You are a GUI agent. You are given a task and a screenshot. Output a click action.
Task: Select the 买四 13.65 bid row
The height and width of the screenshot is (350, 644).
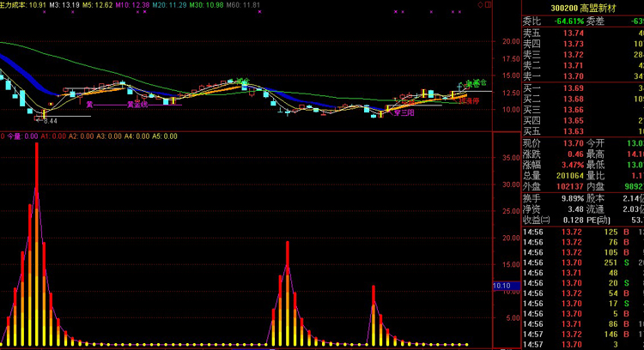[583, 121]
